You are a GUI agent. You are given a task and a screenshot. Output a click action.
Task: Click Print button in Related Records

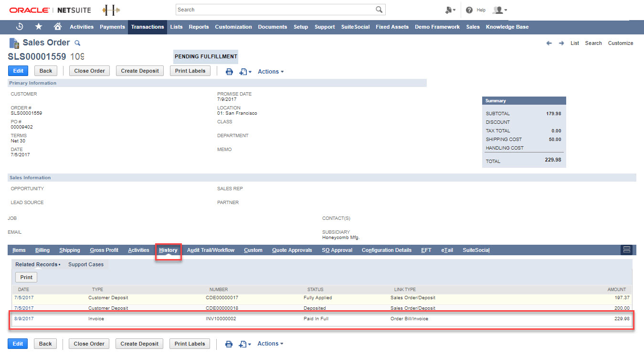[x=26, y=277]
